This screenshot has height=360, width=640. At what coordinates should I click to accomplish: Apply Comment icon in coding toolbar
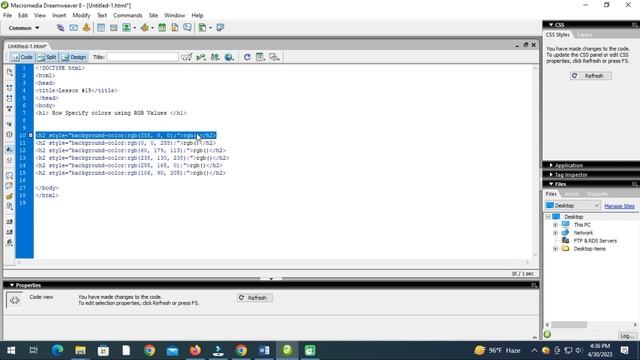pos(9,176)
